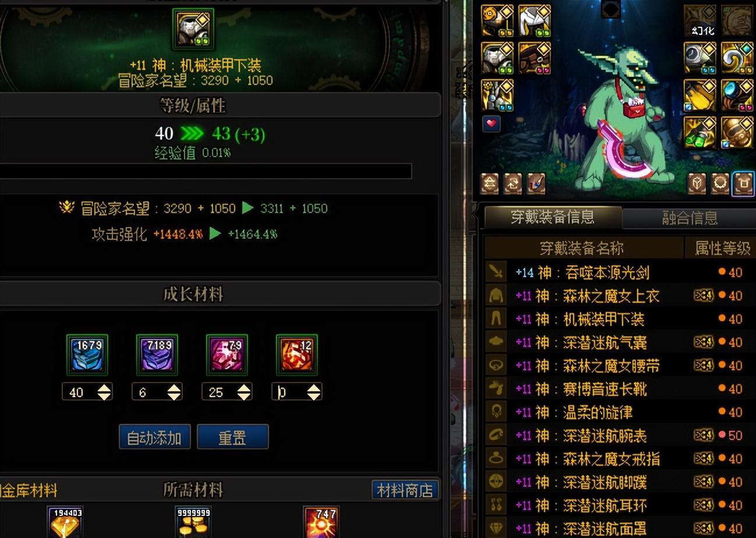
Task: Open the 穿戴装备信息 tab
Action: tap(553, 217)
